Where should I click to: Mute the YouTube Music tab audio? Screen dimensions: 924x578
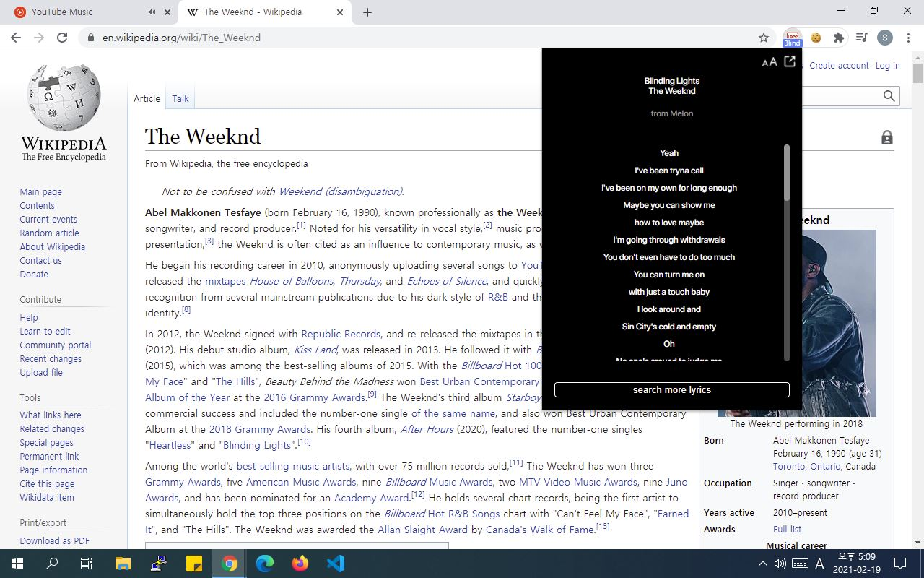pos(152,12)
